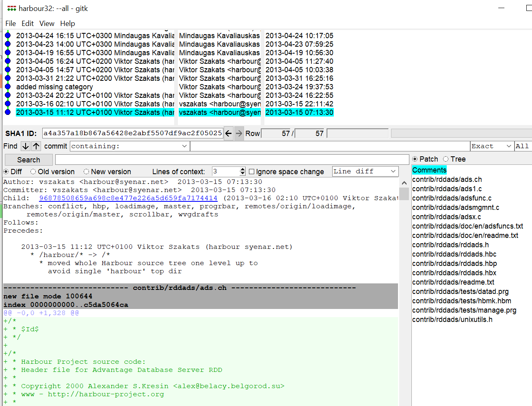Click the forward arrow next to SHA1 ID

[x=239, y=133]
